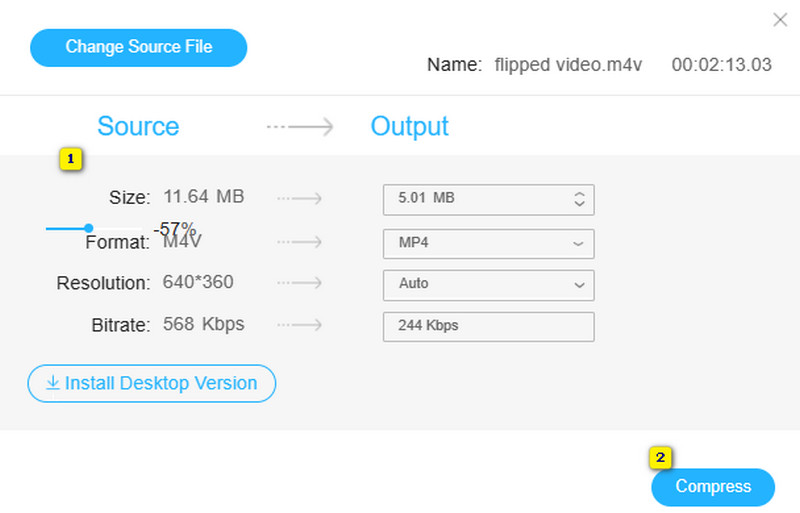Viewport: 800px width, 513px height.
Task: Increase output size with the up arrow
Action: click(579, 193)
